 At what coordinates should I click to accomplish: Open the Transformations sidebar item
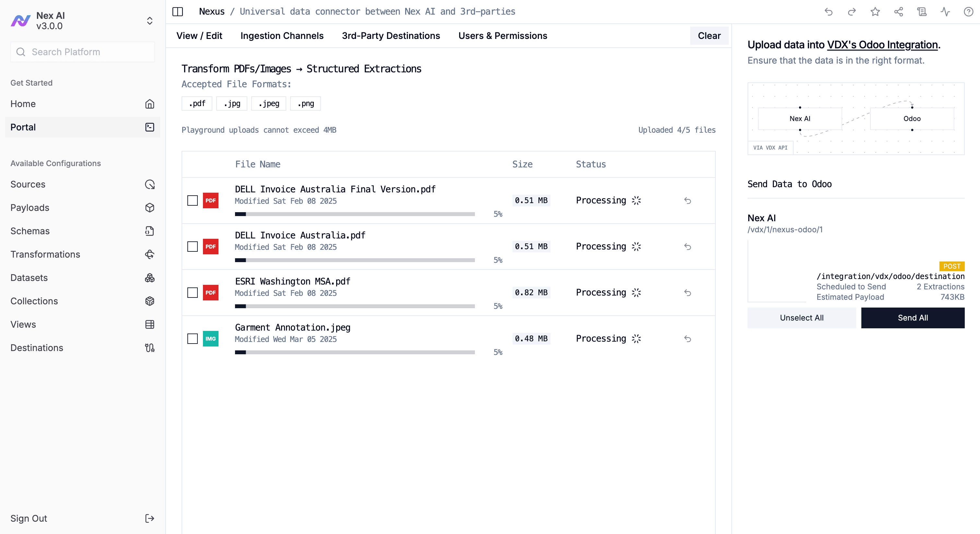coord(45,254)
